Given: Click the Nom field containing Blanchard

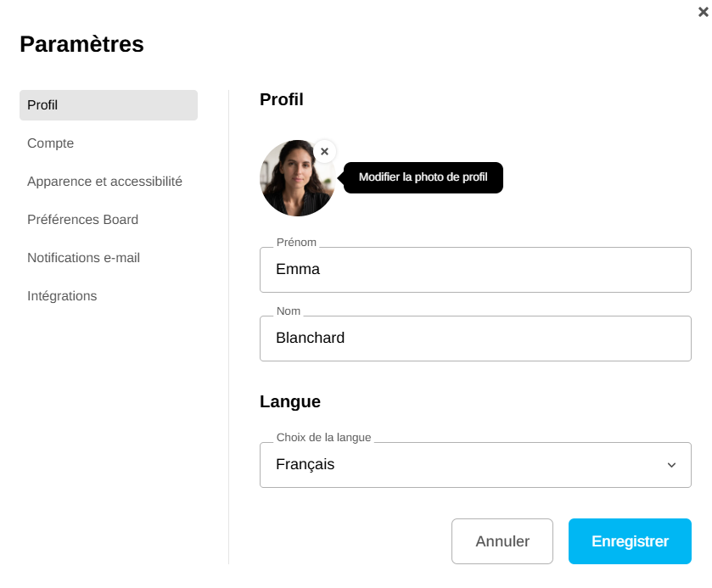Looking at the screenshot, I should tap(475, 339).
